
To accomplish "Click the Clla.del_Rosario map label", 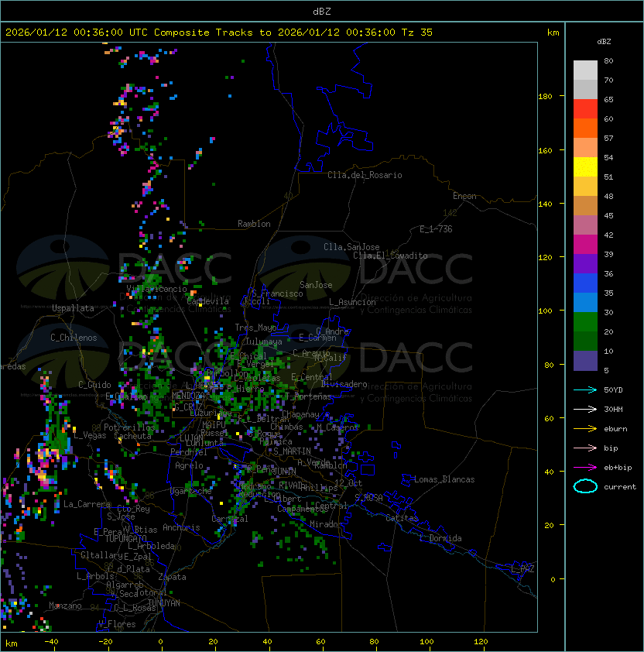I will (x=365, y=175).
